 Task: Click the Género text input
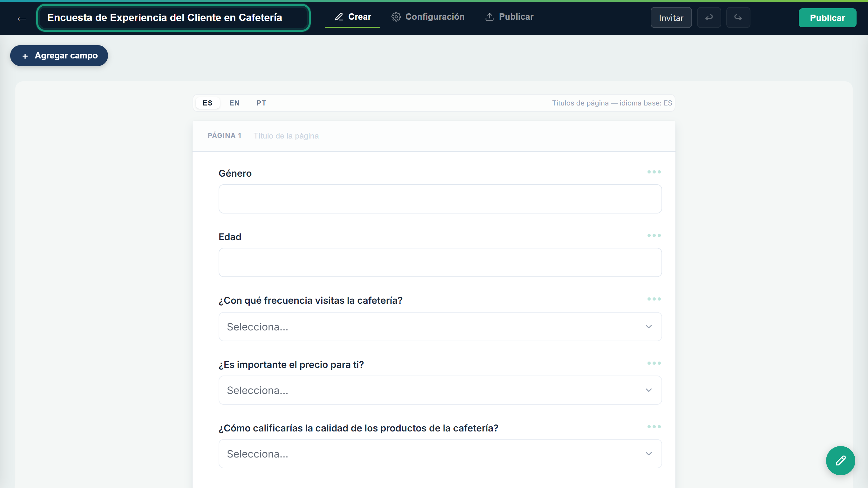pos(440,199)
